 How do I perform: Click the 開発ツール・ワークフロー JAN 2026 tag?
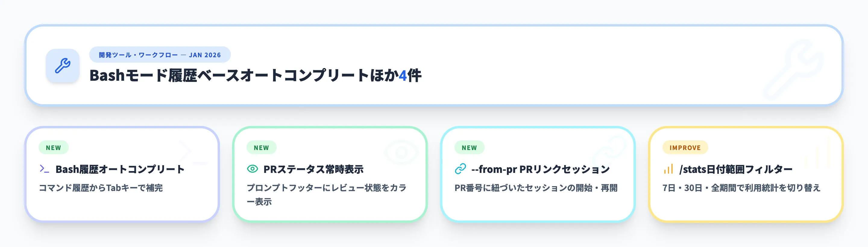tap(160, 55)
